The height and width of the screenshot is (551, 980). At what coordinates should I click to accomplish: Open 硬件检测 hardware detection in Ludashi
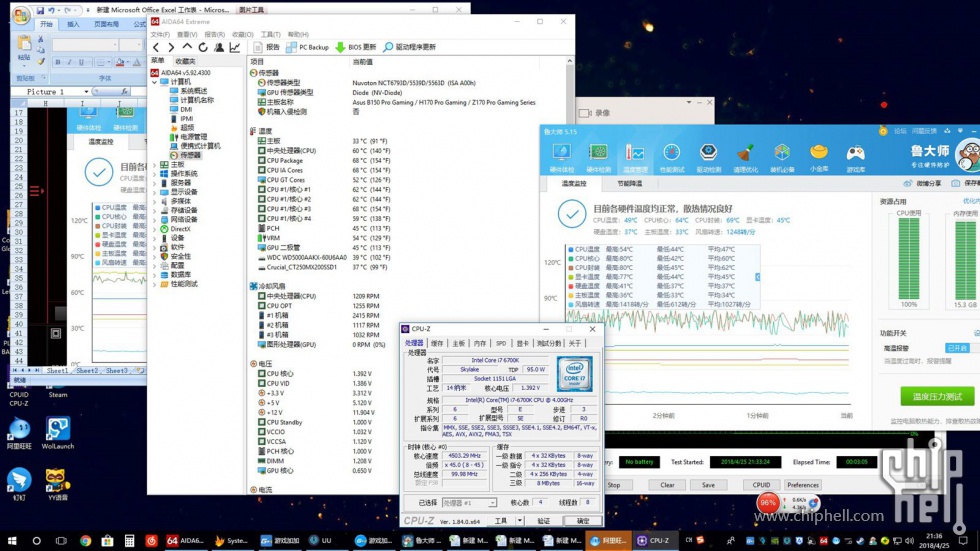pos(598,158)
